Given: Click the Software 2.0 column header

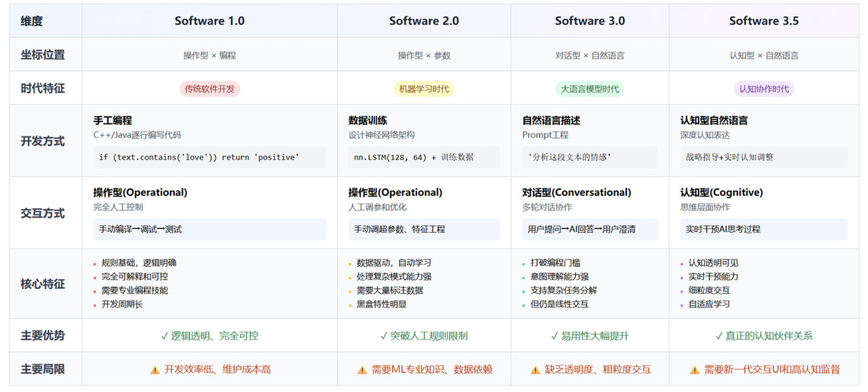Looking at the screenshot, I should [424, 21].
